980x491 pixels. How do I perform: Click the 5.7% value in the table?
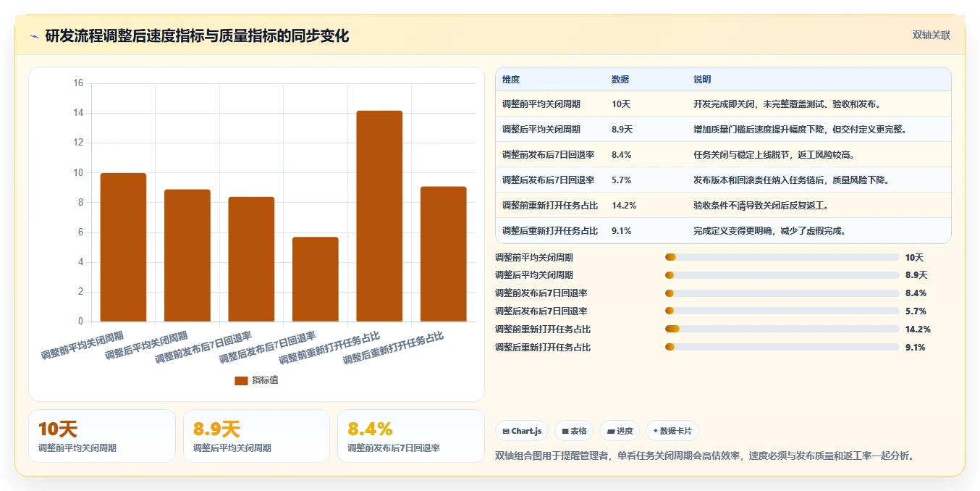pyautogui.click(x=622, y=180)
